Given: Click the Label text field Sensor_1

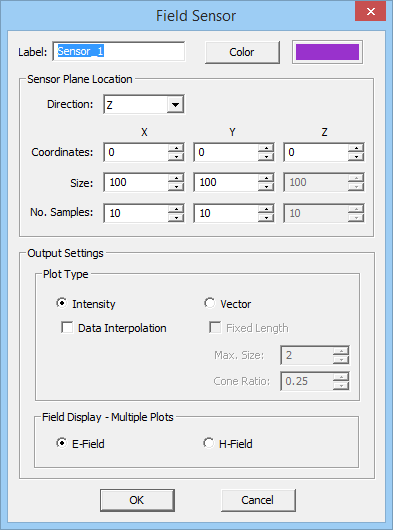Looking at the screenshot, I should 119,51.
